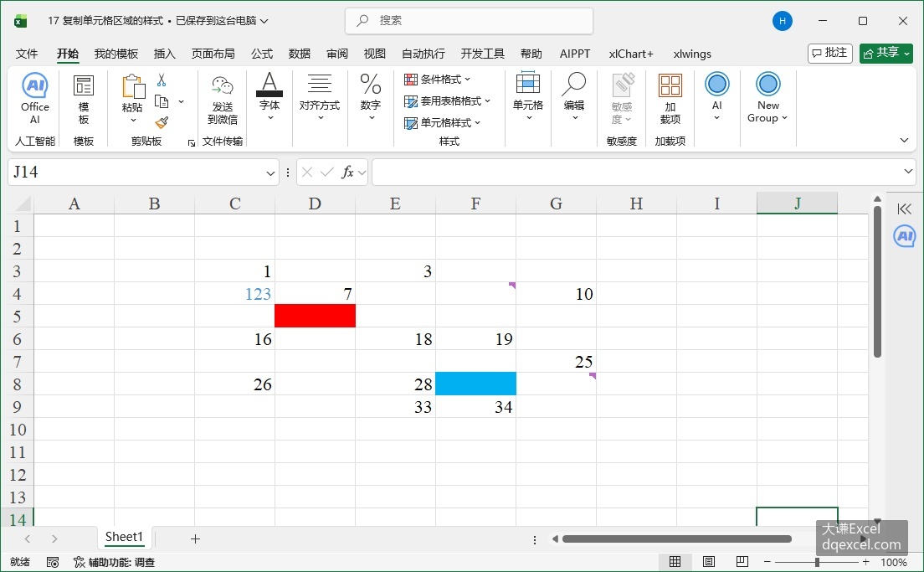
Task: Click the 100% zoom level
Action: 893,562
